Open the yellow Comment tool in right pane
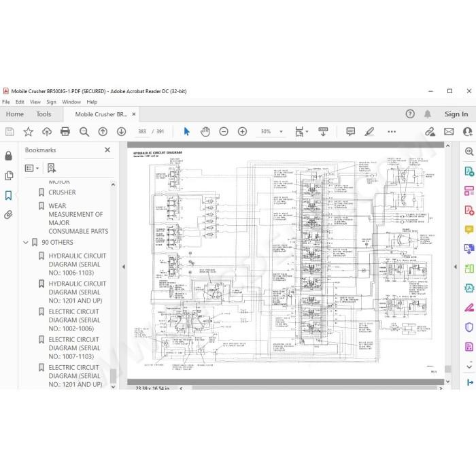 469,230
